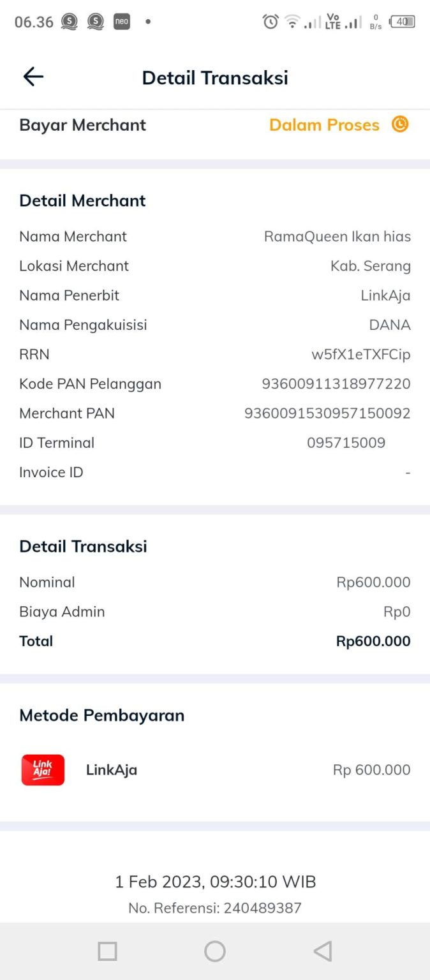Tap the battery indicator showing 40
Viewport: 430px width, 980px height.
401,21
